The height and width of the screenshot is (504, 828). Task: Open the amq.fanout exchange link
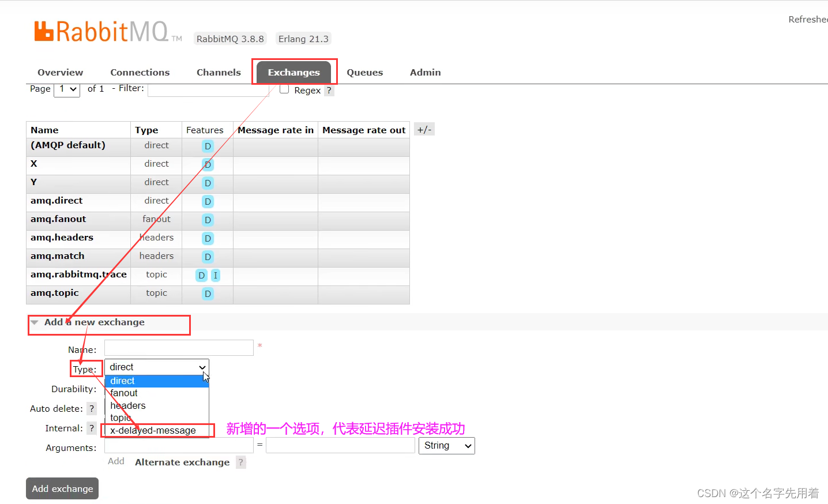tap(58, 219)
